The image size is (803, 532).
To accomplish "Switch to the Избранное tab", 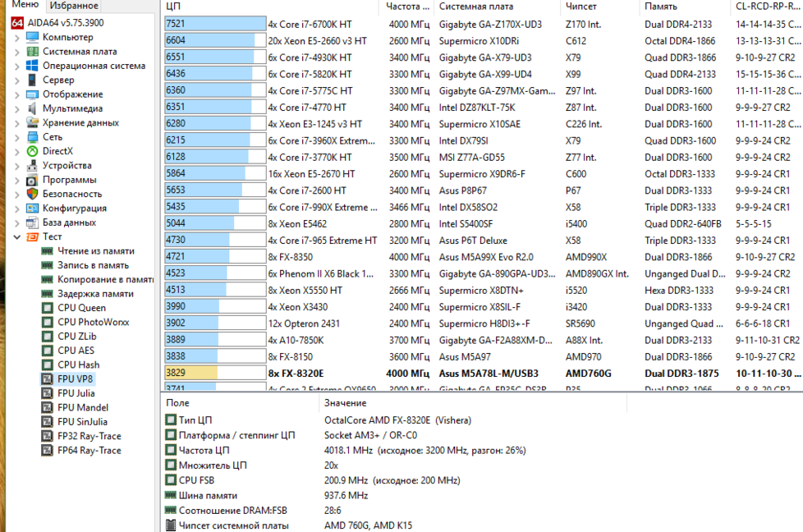I will coord(73,6).
